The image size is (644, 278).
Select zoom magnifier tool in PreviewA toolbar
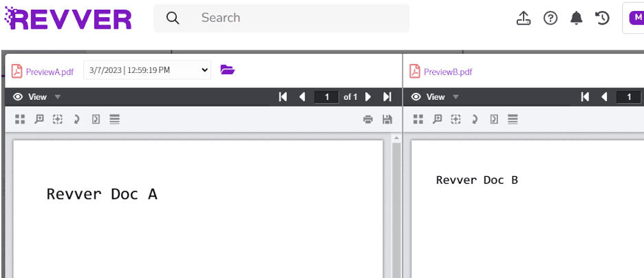coord(39,119)
